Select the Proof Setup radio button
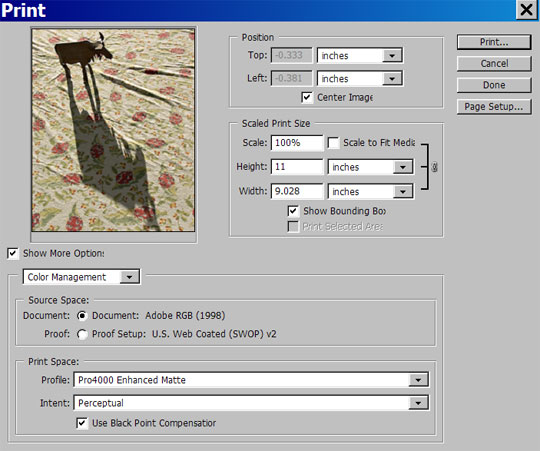 82,334
